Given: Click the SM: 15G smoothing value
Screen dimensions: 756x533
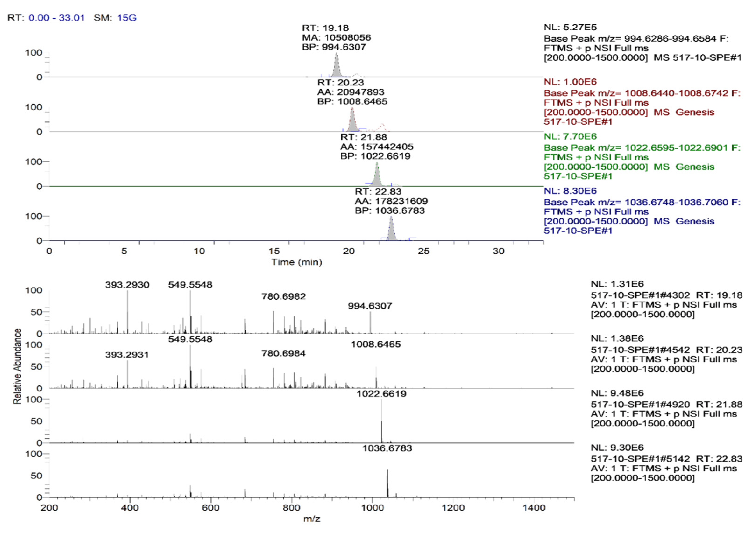Looking at the screenshot, I should point(127,18).
